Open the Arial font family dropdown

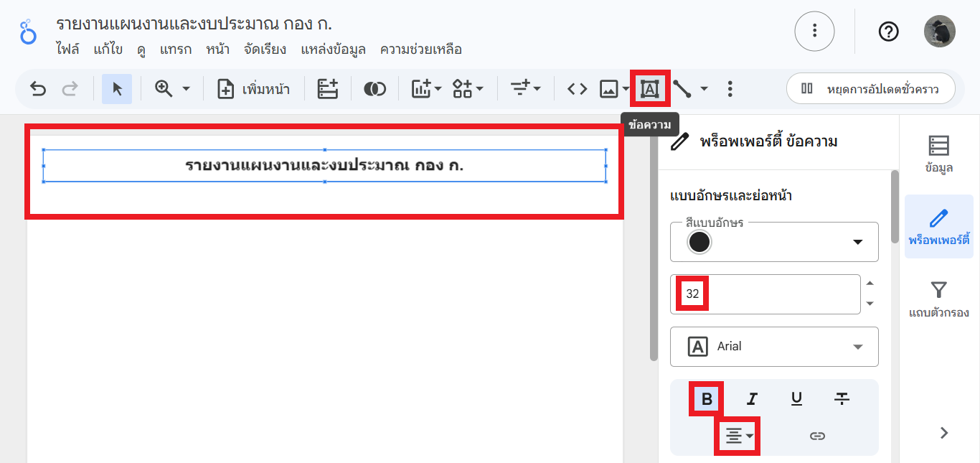[774, 347]
